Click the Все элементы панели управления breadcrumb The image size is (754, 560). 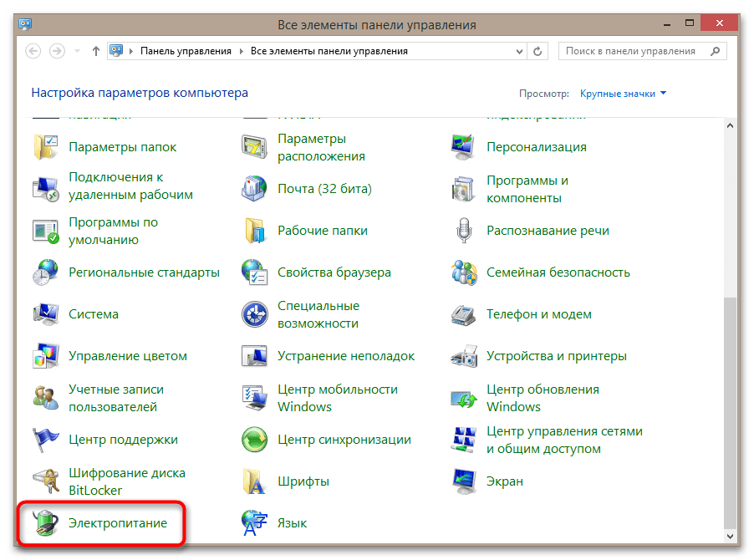329,51
